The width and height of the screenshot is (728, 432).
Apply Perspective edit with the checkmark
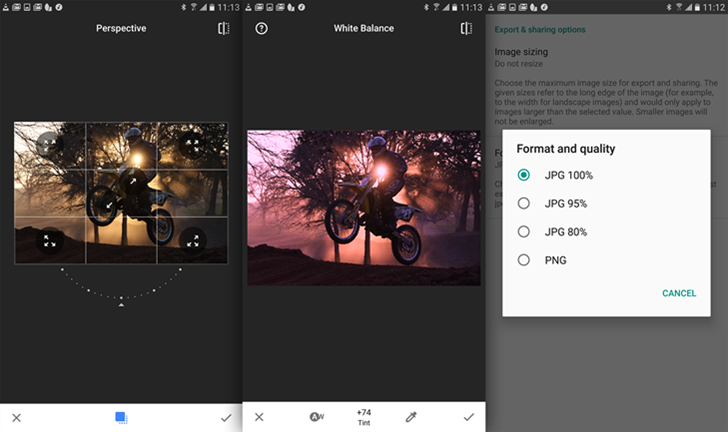click(x=226, y=418)
